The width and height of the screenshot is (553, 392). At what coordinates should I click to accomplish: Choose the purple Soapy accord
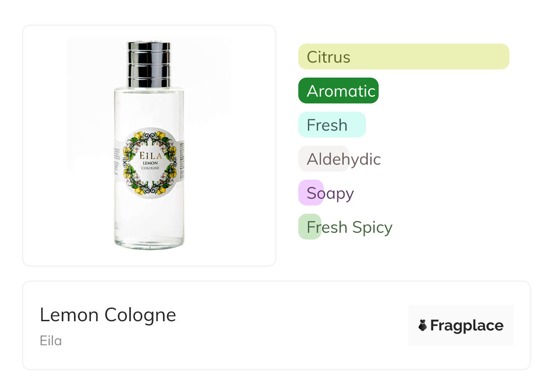pyautogui.click(x=330, y=193)
